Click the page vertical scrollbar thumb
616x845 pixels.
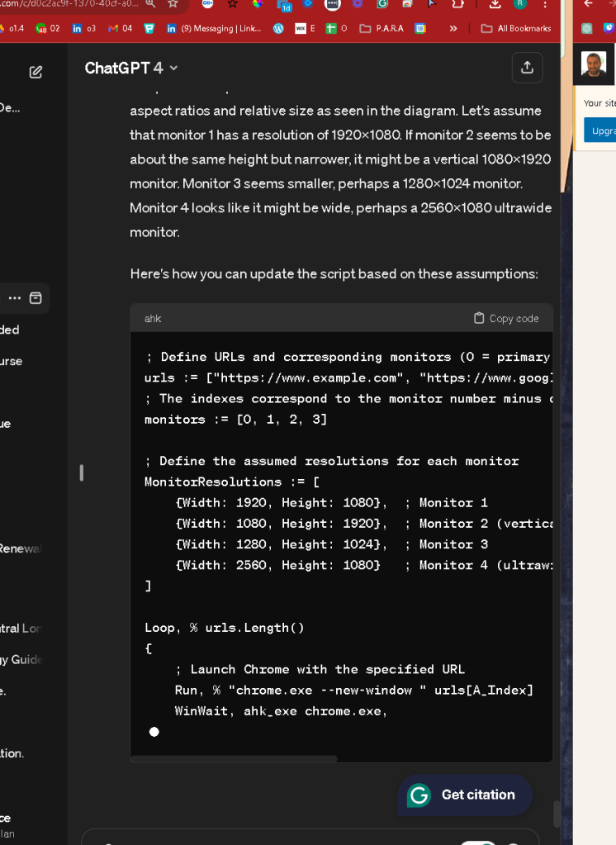point(557,814)
